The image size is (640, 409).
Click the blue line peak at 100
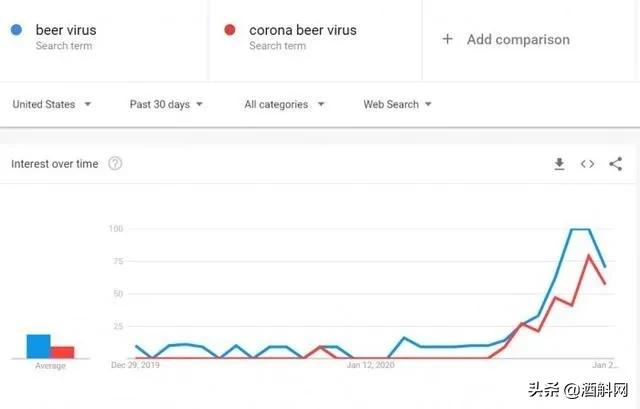tap(580, 230)
